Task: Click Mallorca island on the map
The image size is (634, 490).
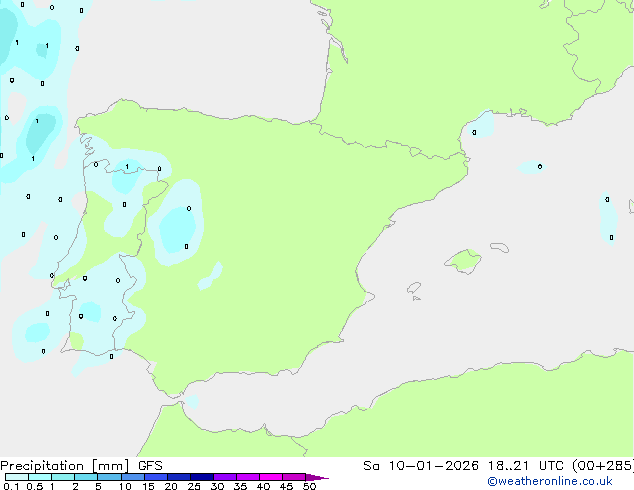Action: 464,261
